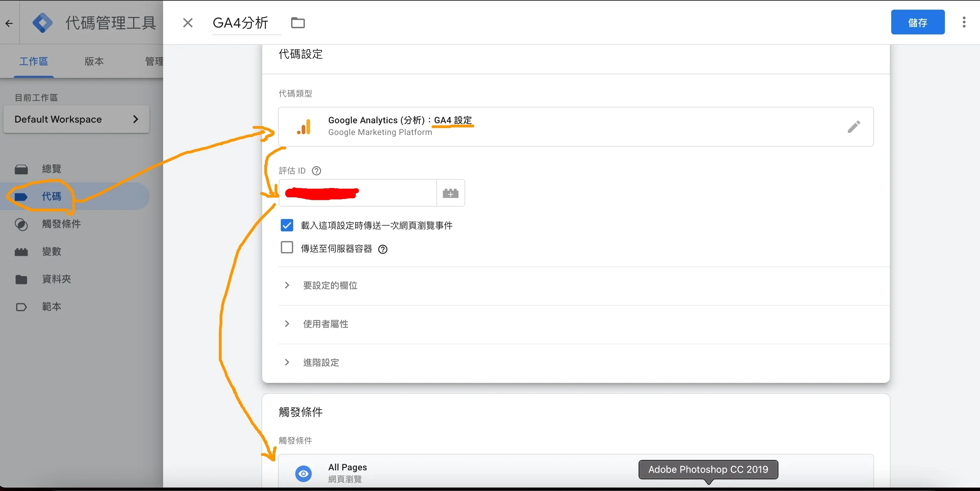Open 總覽 in the sidebar
Screen dimensions: 980x491
point(75,169)
